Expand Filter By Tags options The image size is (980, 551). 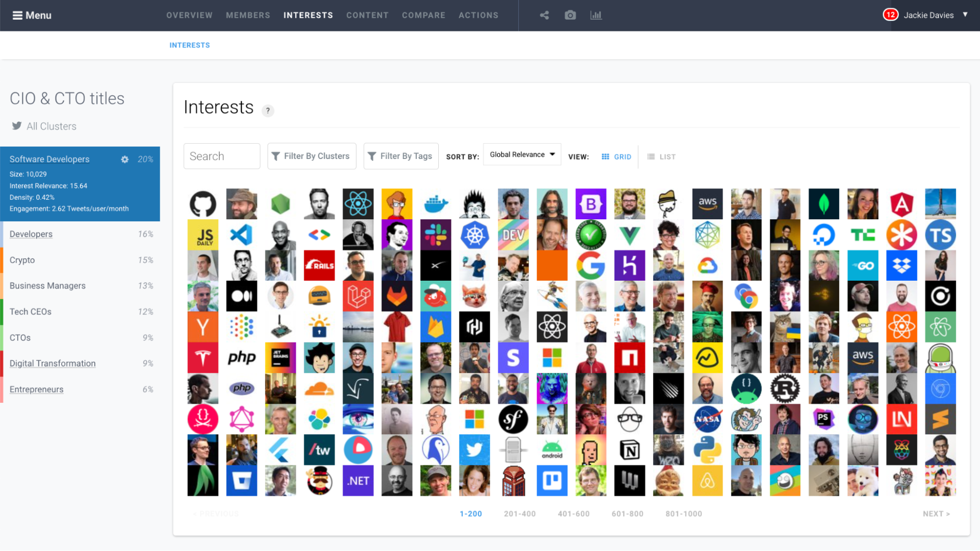pyautogui.click(x=401, y=157)
